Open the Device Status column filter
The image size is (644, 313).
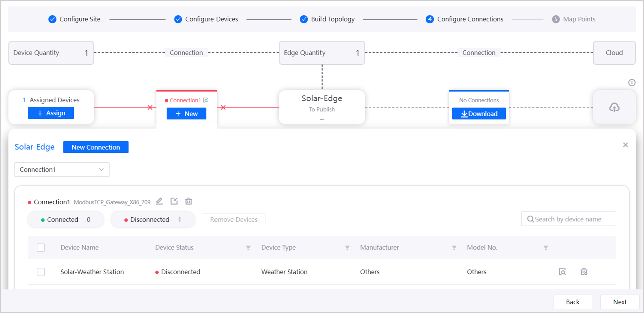[248, 248]
